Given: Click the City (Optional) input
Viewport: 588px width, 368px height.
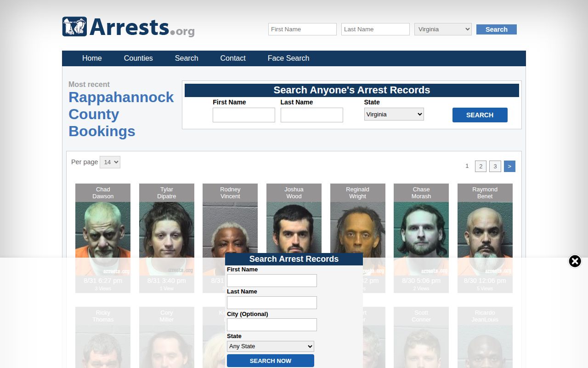Looking at the screenshot, I should click(272, 325).
